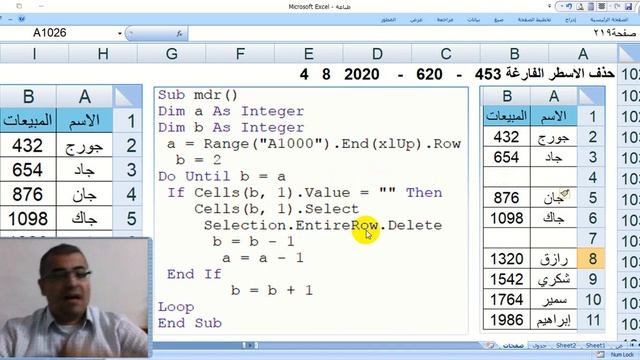Click the code line 'Selection.EntireRow.Delete'
Image resolution: width=640 pixels, height=360 pixels.
pyautogui.click(x=323, y=225)
